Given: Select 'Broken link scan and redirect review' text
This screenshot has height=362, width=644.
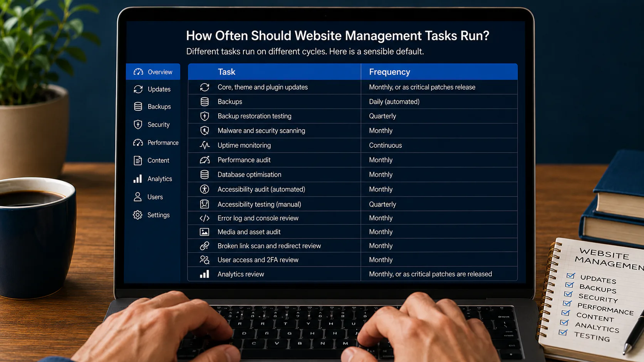Looking at the screenshot, I should point(269,246).
